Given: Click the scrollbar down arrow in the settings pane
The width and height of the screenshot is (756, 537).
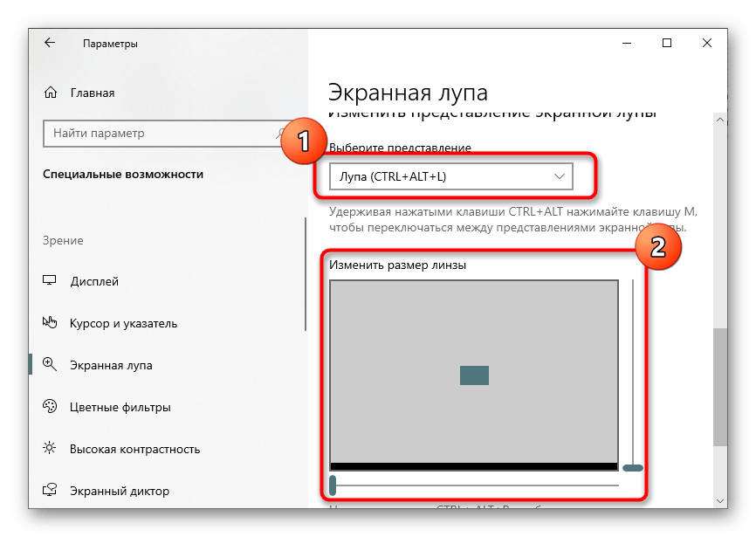Looking at the screenshot, I should tap(719, 500).
